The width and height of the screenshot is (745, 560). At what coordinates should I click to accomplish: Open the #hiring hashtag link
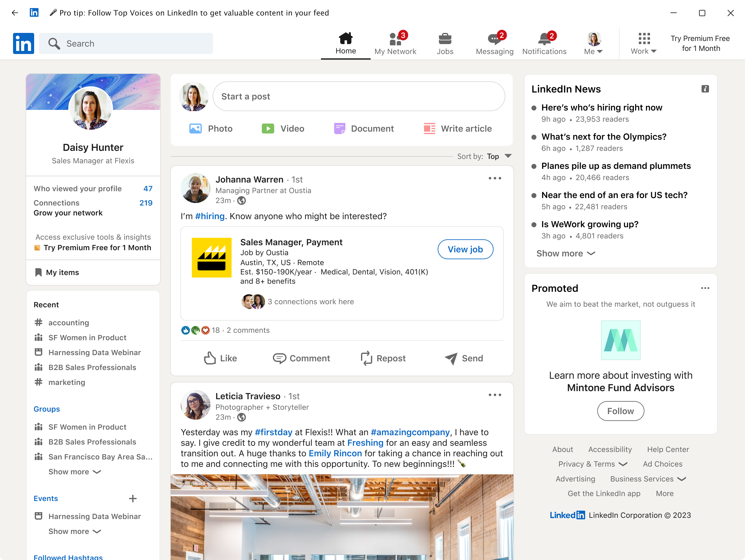coord(210,216)
